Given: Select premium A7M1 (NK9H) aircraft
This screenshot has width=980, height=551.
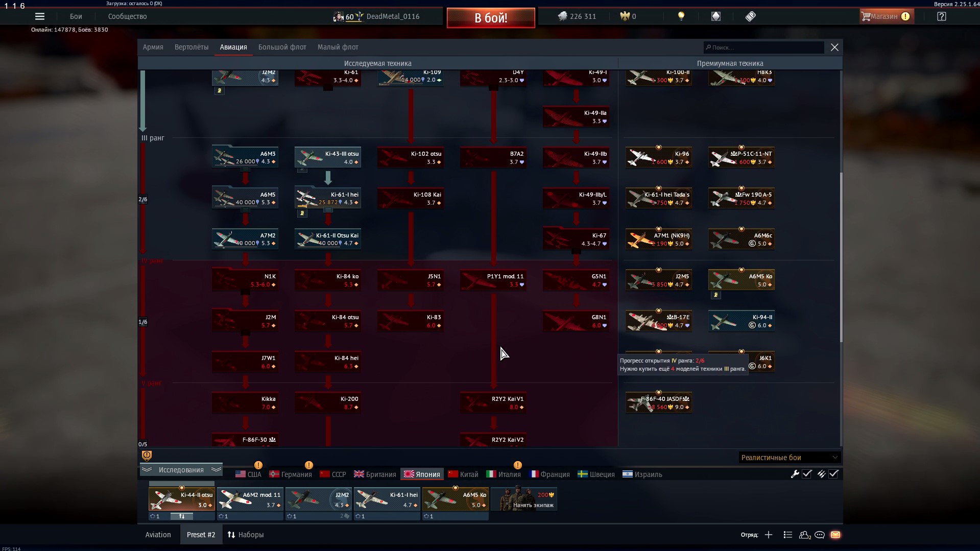Looking at the screenshot, I should 659,239.
